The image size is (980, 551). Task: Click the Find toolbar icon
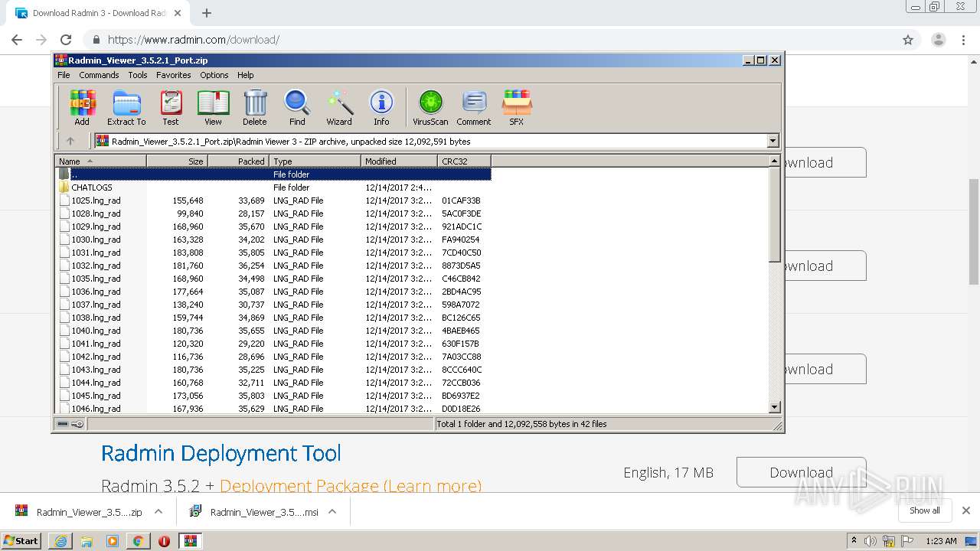[x=297, y=108]
